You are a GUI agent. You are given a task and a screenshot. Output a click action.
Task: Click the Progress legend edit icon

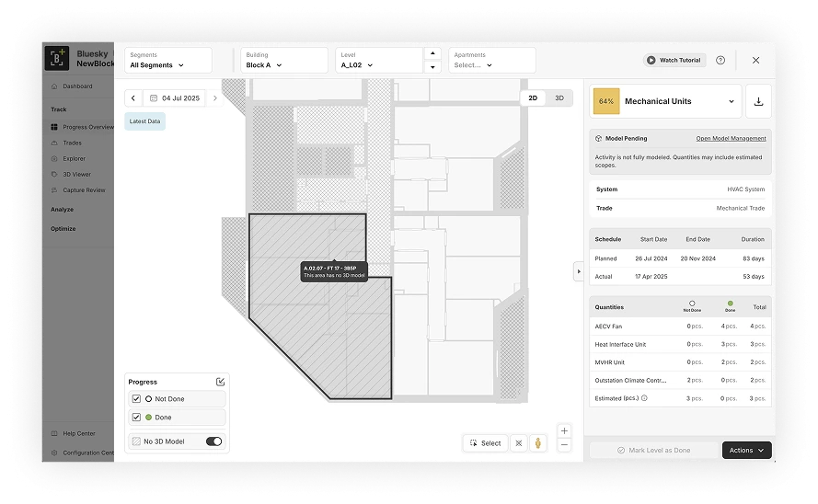click(x=220, y=382)
